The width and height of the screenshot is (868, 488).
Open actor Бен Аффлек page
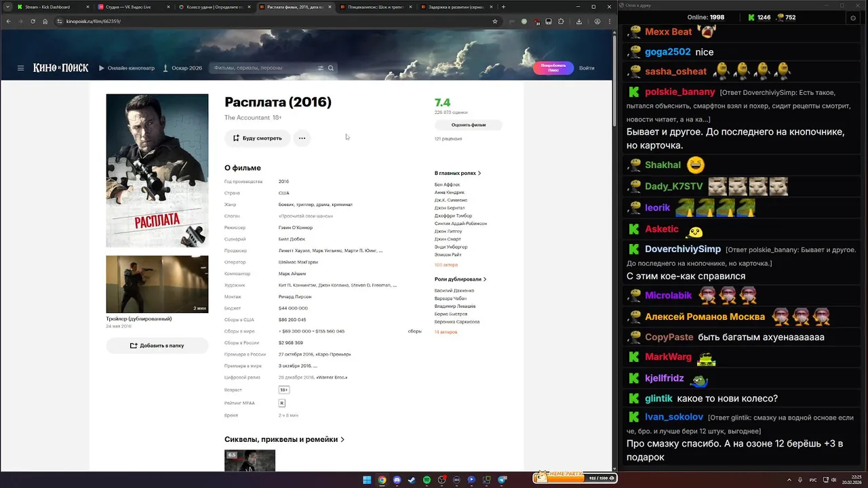pos(447,184)
